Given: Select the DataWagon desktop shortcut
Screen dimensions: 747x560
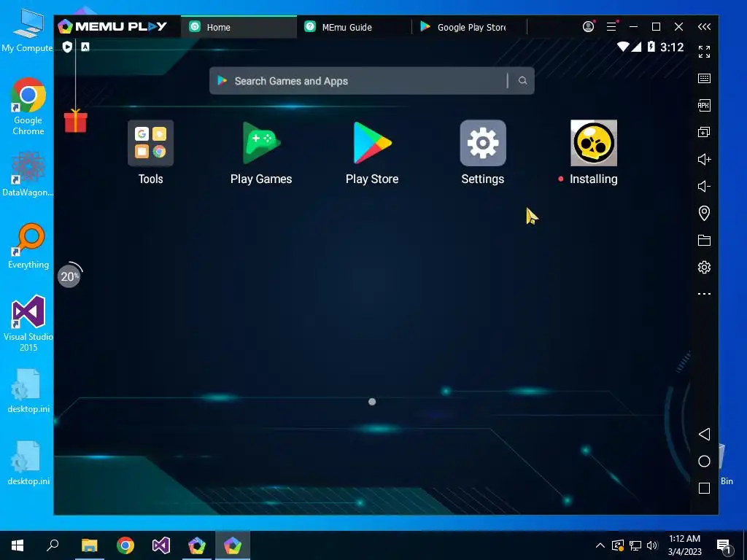Looking at the screenshot, I should [28, 174].
